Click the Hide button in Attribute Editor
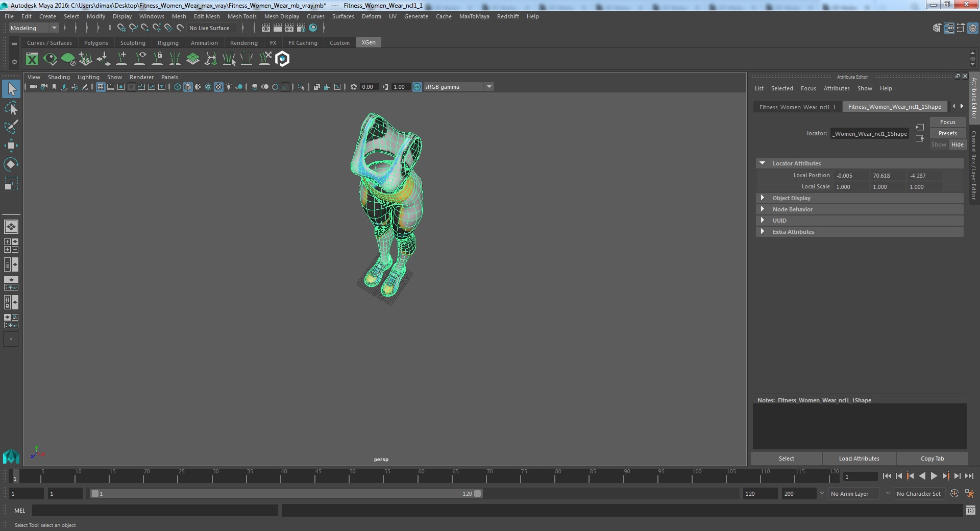 pyautogui.click(x=957, y=144)
